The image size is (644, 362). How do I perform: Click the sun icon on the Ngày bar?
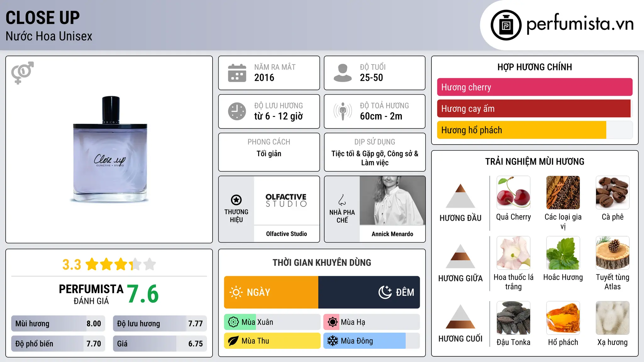[x=236, y=292]
